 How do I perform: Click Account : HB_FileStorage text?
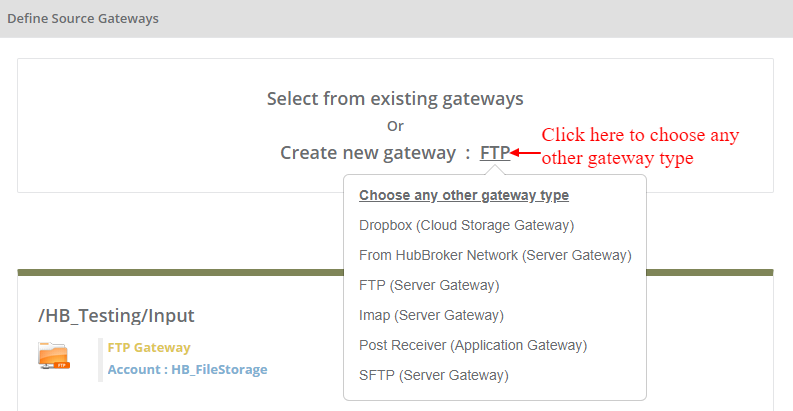pyautogui.click(x=188, y=369)
